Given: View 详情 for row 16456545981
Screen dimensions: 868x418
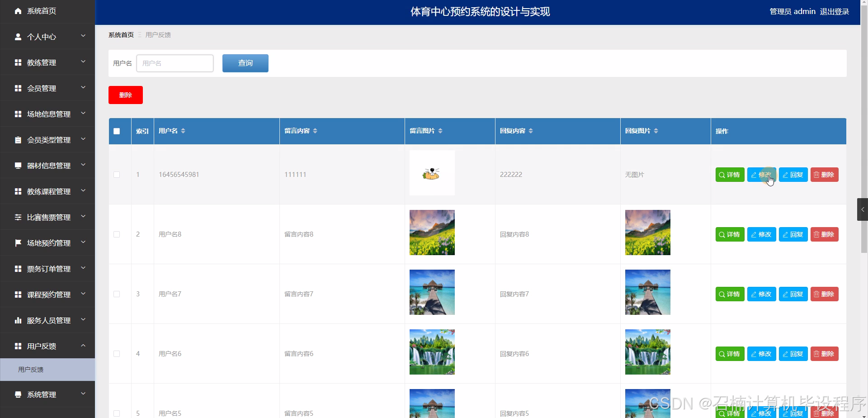Looking at the screenshot, I should [730, 175].
